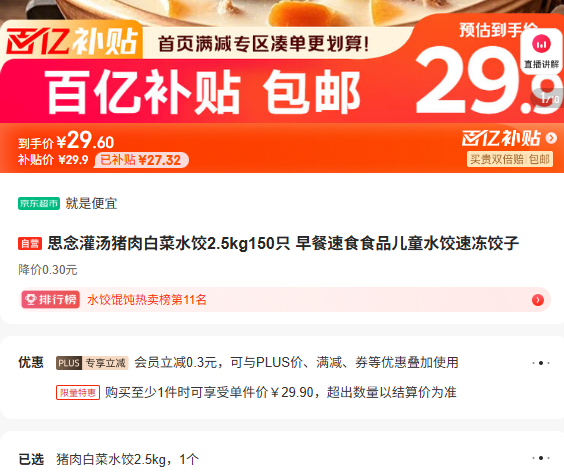Click the 自营 red tag
This screenshot has height=475, width=564.
coord(30,243)
